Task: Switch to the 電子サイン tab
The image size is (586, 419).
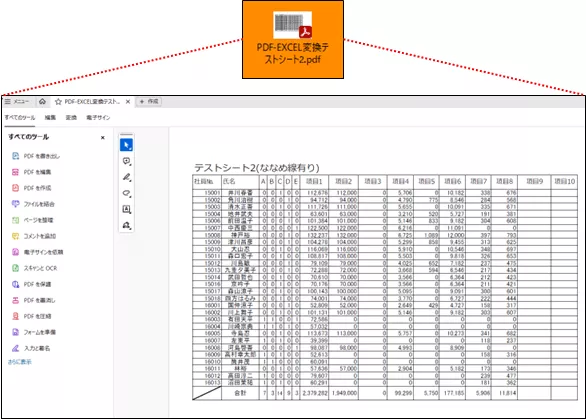Action: [x=98, y=117]
